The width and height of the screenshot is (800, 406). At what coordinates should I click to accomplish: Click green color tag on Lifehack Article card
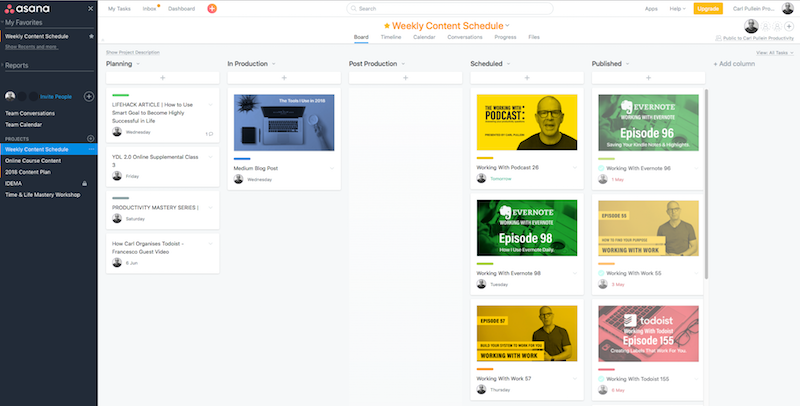(x=120, y=95)
